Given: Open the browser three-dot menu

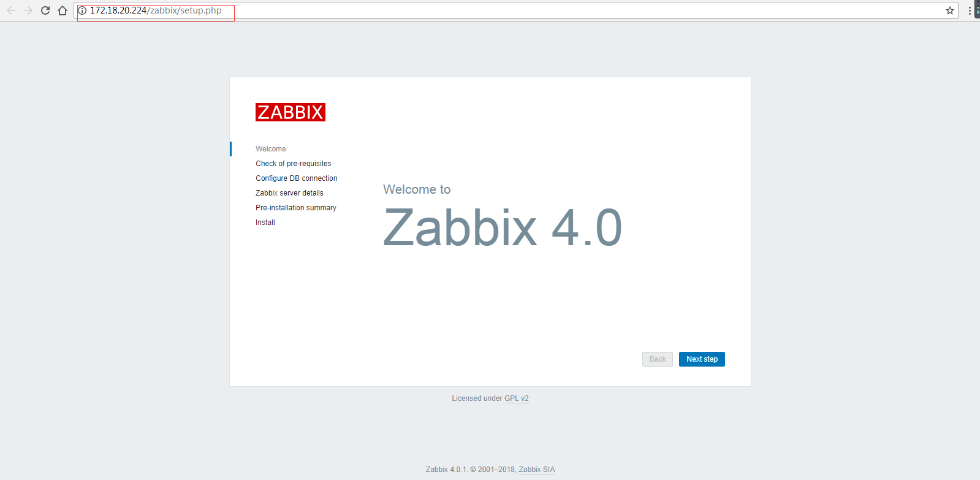Looking at the screenshot, I should [970, 10].
